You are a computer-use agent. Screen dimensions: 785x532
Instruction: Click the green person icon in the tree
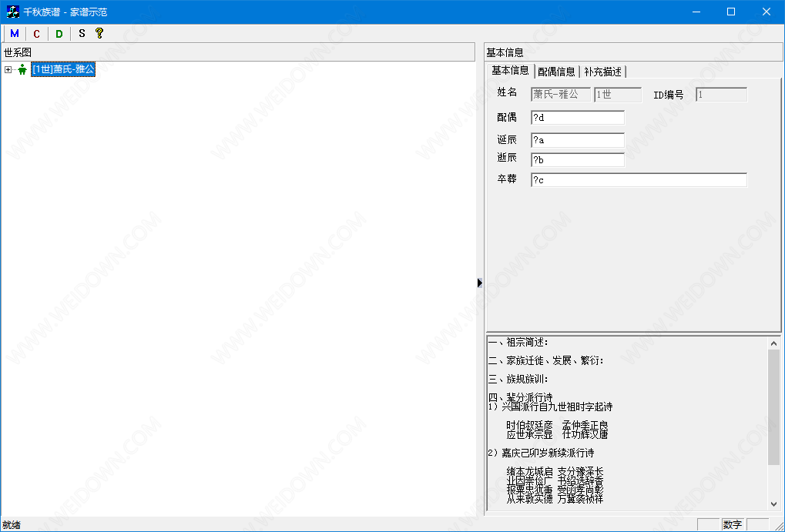22,69
